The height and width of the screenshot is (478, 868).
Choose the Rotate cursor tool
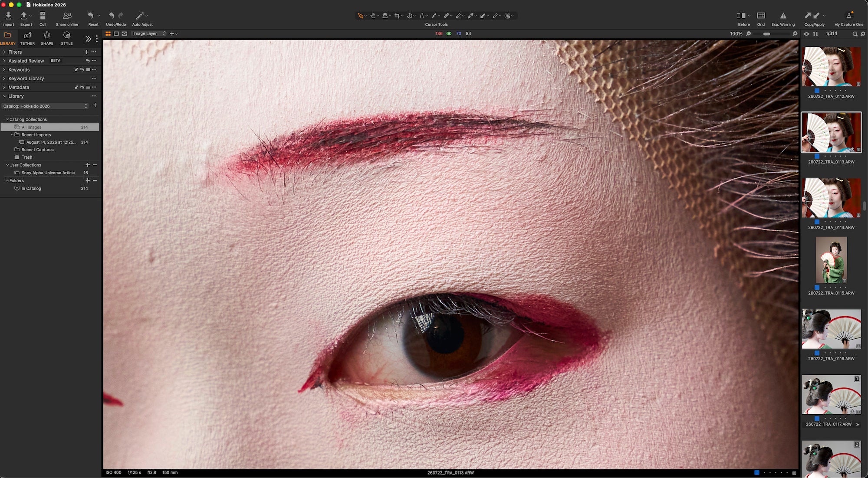point(409,16)
